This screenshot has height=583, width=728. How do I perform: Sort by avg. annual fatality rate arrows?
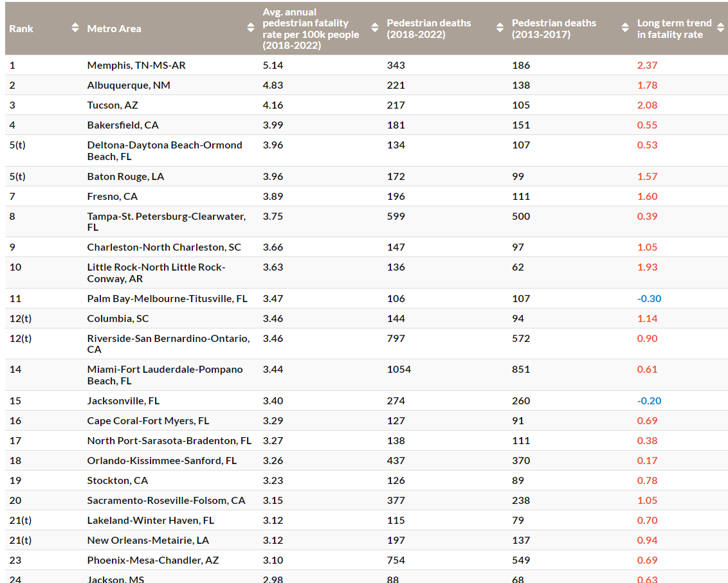(x=375, y=28)
